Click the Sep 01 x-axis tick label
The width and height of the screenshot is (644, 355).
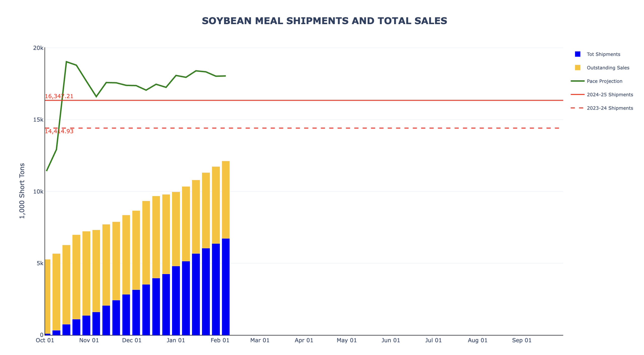click(x=521, y=340)
